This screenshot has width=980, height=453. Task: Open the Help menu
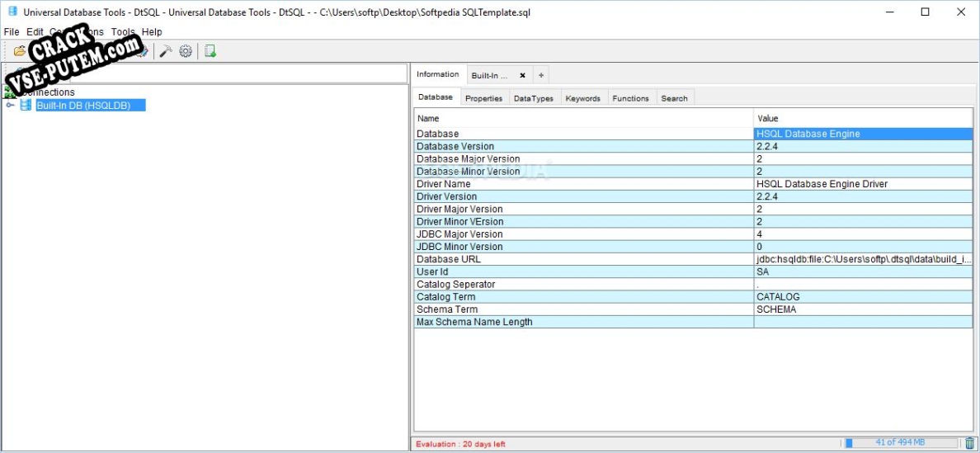click(152, 32)
